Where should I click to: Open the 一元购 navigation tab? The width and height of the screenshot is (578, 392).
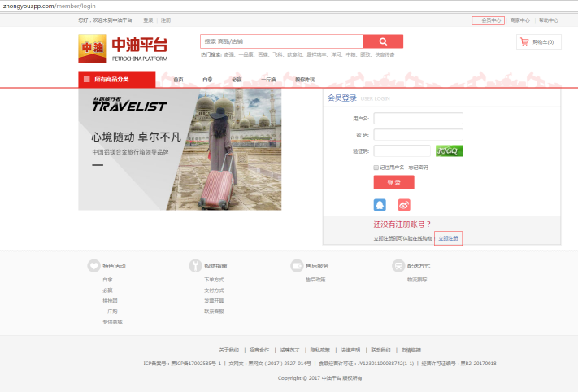[x=268, y=80]
